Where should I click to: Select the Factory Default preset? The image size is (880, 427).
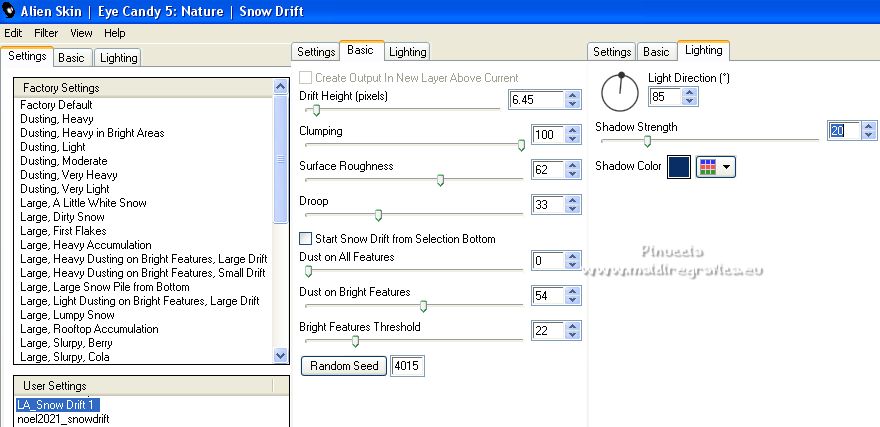[x=56, y=105]
